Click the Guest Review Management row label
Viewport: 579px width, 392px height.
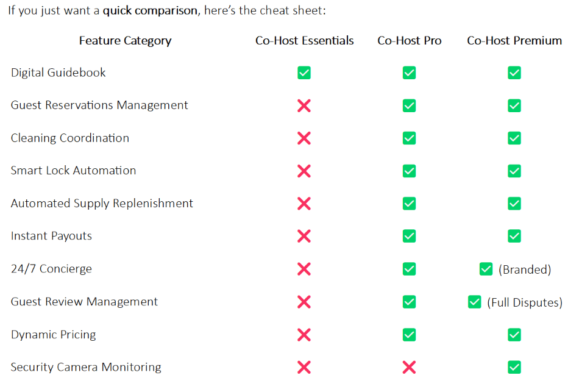[x=84, y=302]
